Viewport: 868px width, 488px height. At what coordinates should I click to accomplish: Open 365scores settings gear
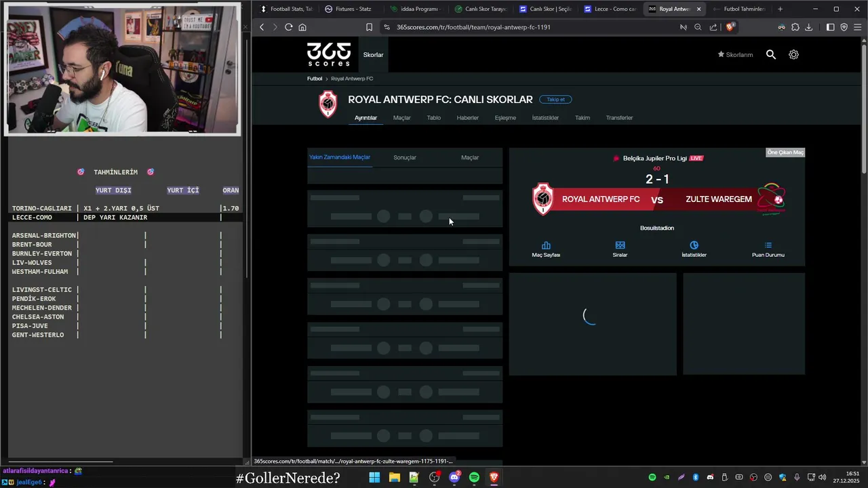793,54
